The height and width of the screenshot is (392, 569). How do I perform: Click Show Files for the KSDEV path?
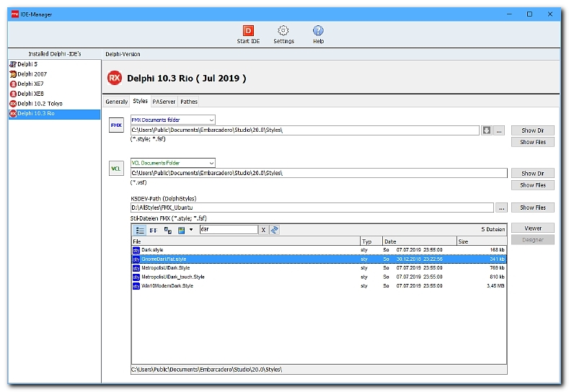click(533, 208)
